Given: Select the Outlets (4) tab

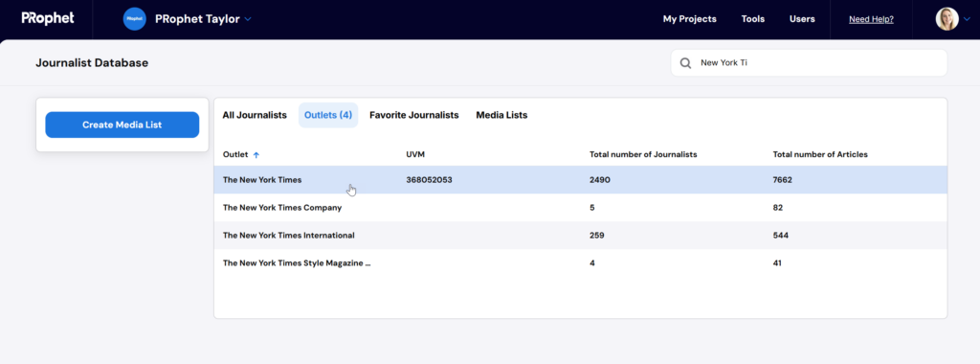Looking at the screenshot, I should (328, 115).
